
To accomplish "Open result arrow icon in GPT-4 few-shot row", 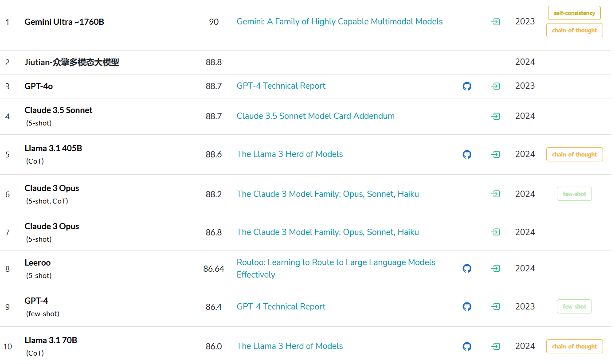I will point(496,307).
